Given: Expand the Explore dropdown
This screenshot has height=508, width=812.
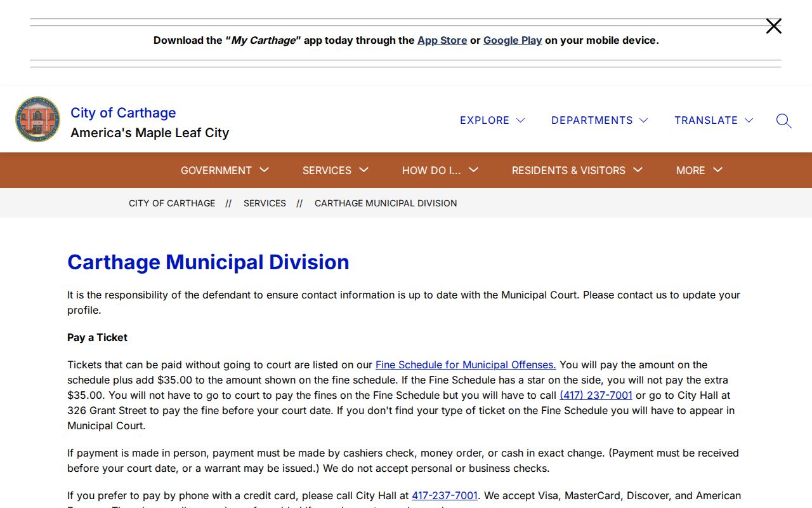Looking at the screenshot, I should pos(492,120).
